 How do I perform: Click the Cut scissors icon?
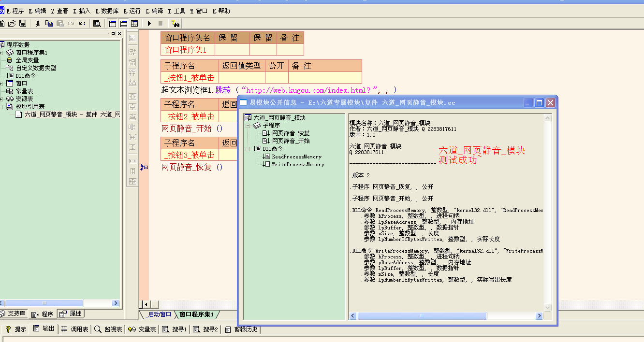coord(38,23)
